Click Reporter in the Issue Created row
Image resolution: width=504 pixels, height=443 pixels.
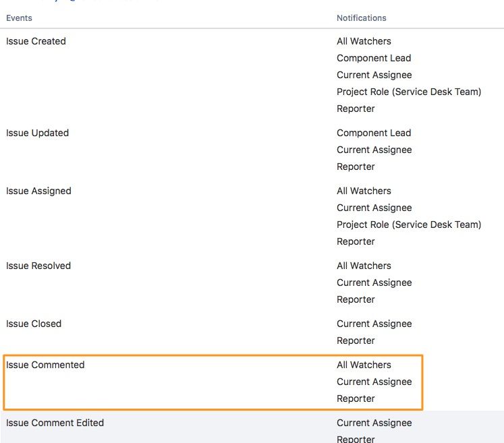click(356, 109)
